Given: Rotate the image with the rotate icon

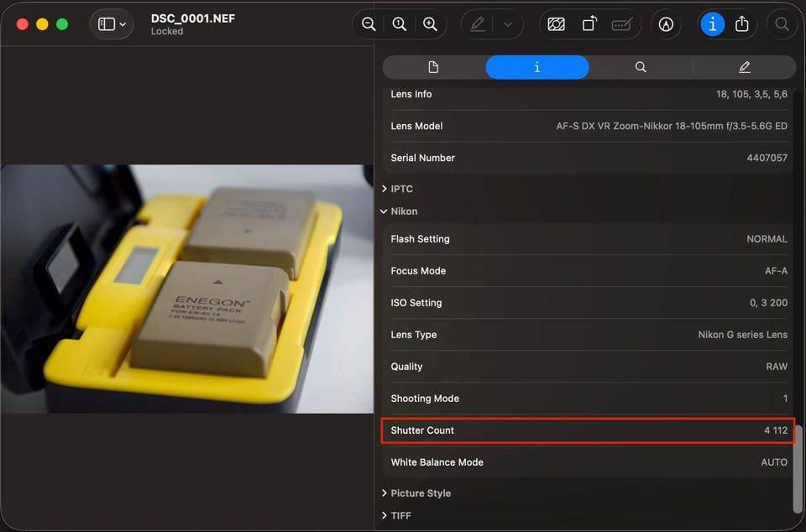Looking at the screenshot, I should [589, 24].
